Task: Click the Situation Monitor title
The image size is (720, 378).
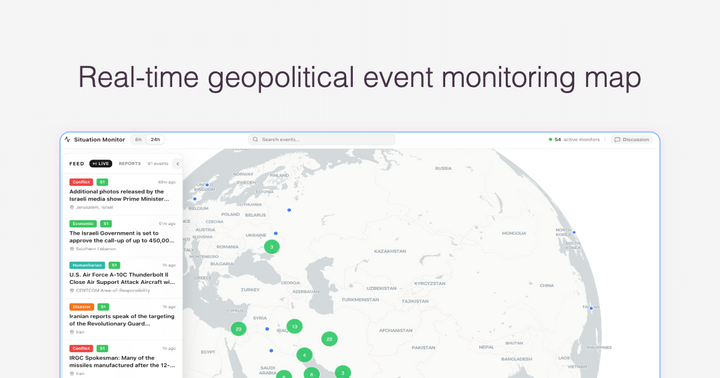Action: coord(99,140)
